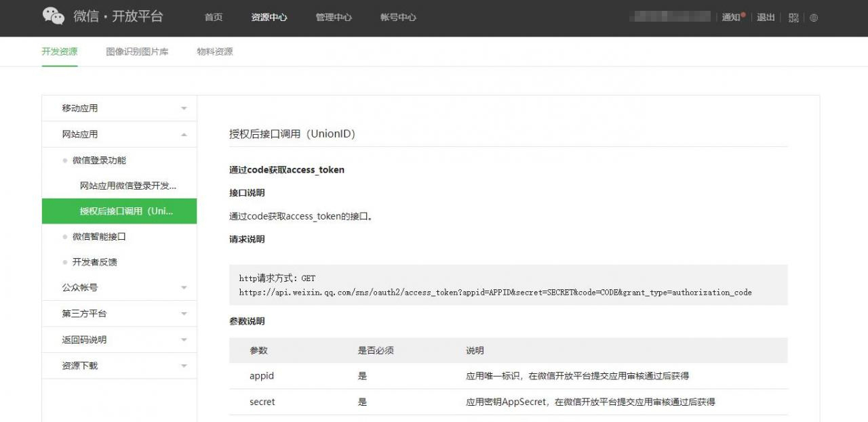Open 通知 notifications with red dot
The image size is (868, 422).
(732, 18)
